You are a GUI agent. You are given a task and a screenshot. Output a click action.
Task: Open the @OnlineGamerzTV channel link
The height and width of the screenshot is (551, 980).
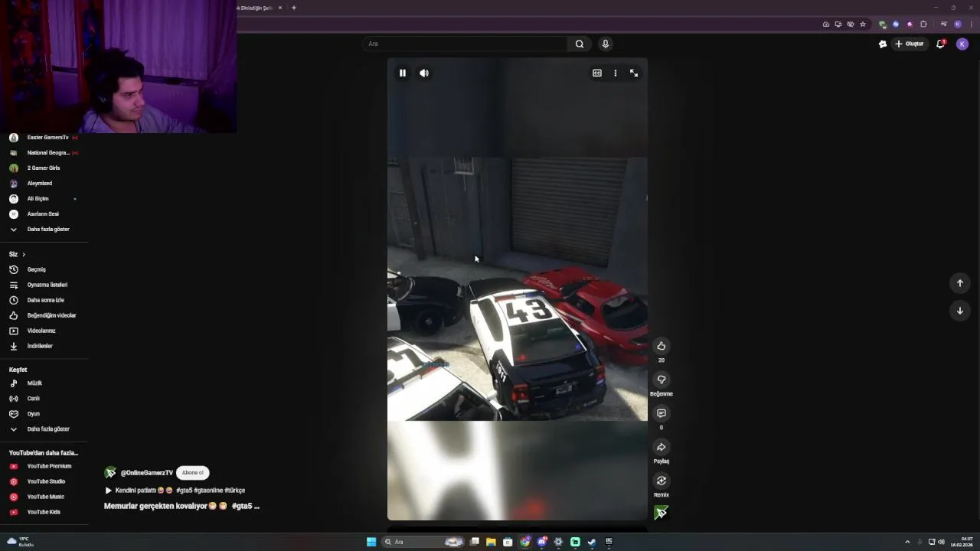[x=147, y=473]
